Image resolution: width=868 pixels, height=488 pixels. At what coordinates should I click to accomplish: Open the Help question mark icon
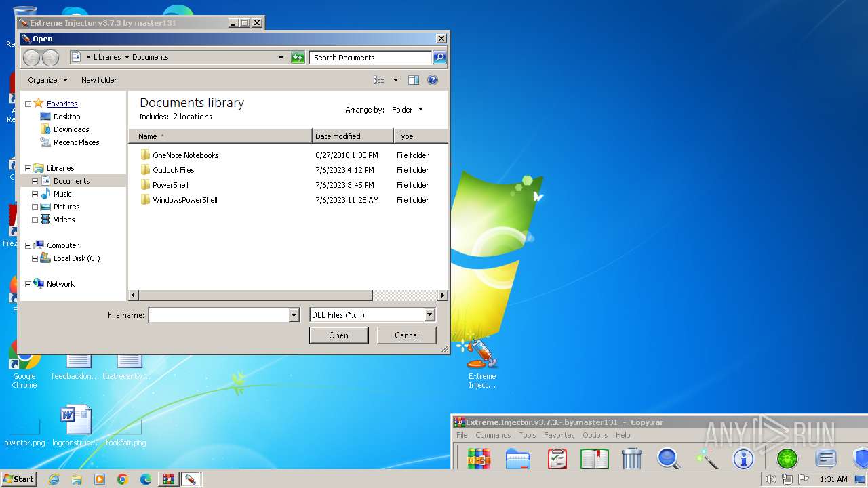click(433, 80)
